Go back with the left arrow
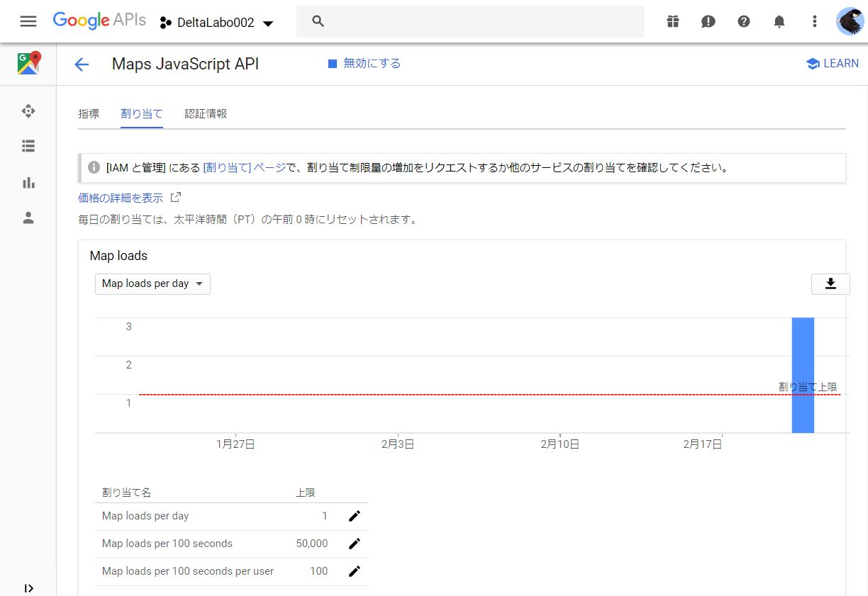 point(82,64)
